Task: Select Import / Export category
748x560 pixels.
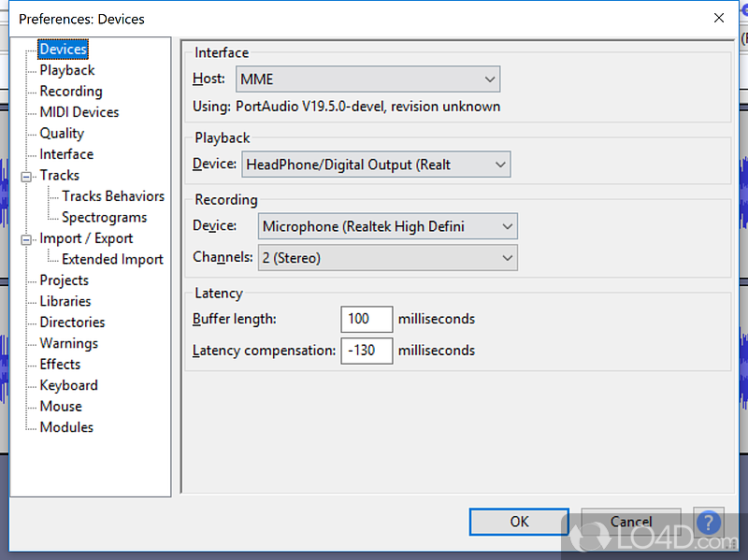Action: tap(86, 238)
